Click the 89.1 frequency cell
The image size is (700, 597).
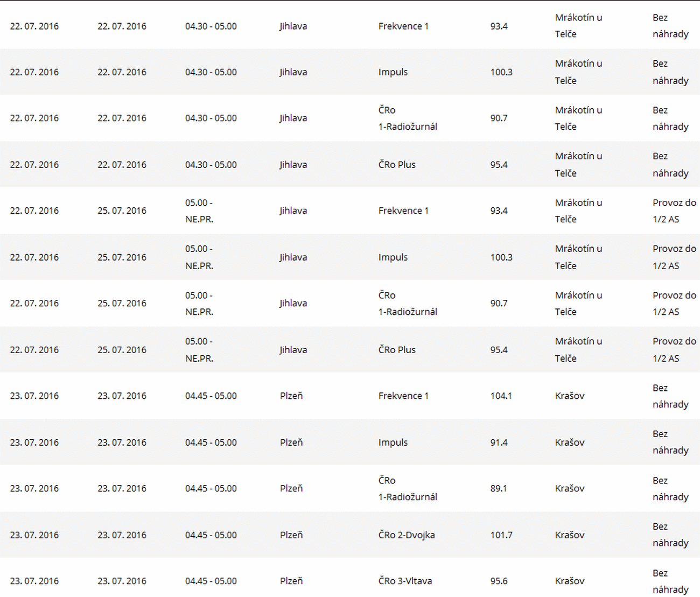[x=498, y=488]
